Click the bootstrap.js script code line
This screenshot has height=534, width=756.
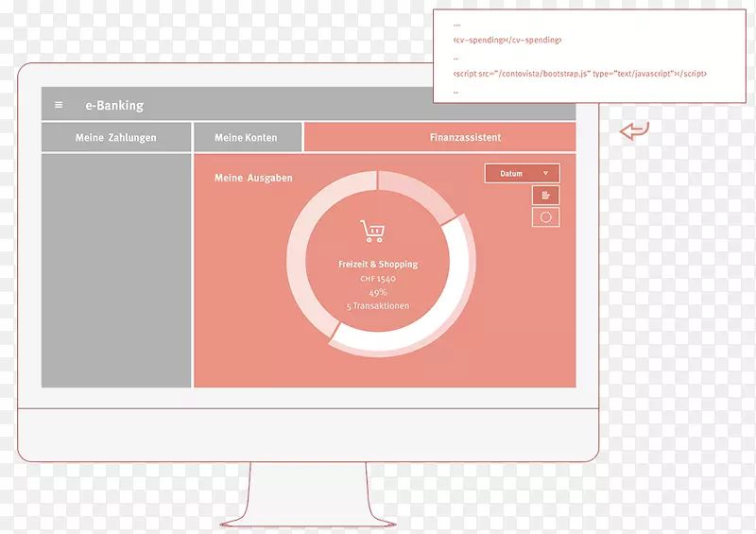click(x=579, y=73)
